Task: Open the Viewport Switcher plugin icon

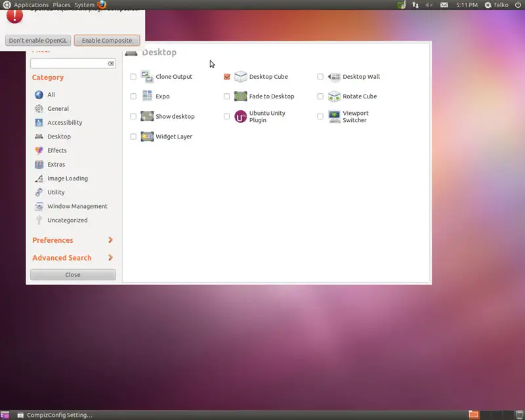Action: click(x=334, y=117)
